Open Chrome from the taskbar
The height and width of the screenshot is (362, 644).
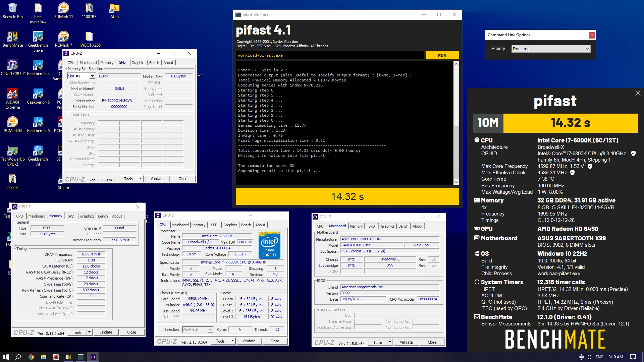tap(31, 357)
